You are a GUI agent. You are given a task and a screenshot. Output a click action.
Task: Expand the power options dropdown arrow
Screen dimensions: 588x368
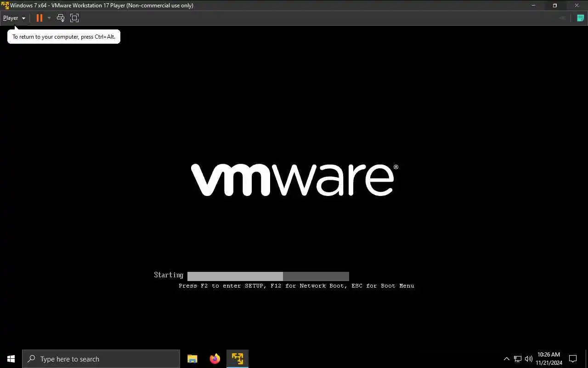[49, 18]
